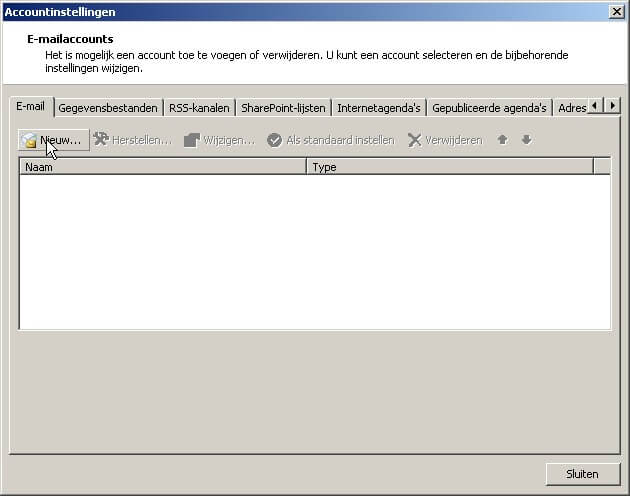Click the Als standaard instellen checkmark icon
630x496 pixels.
coord(275,140)
